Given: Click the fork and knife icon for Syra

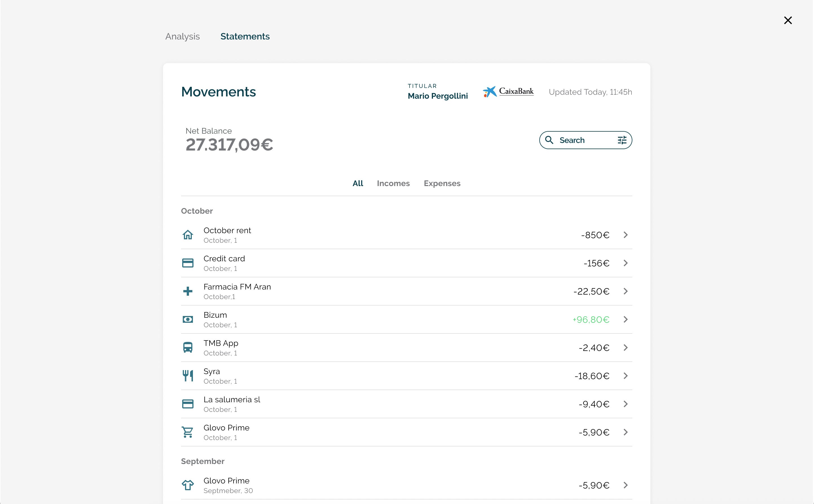Looking at the screenshot, I should pyautogui.click(x=188, y=376).
